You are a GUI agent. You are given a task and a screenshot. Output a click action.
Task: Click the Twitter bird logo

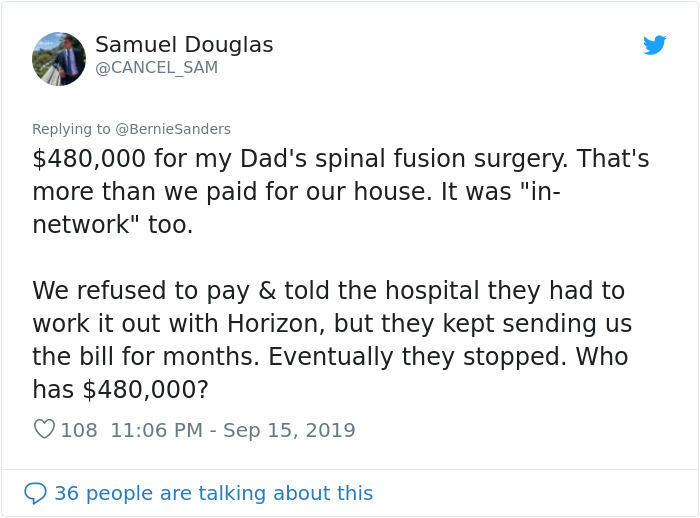(654, 45)
